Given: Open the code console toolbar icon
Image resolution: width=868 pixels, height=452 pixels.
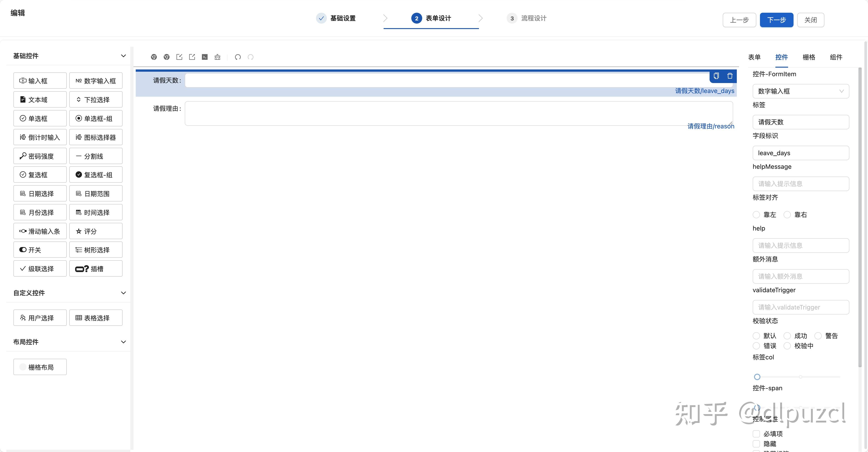Looking at the screenshot, I should 205,57.
